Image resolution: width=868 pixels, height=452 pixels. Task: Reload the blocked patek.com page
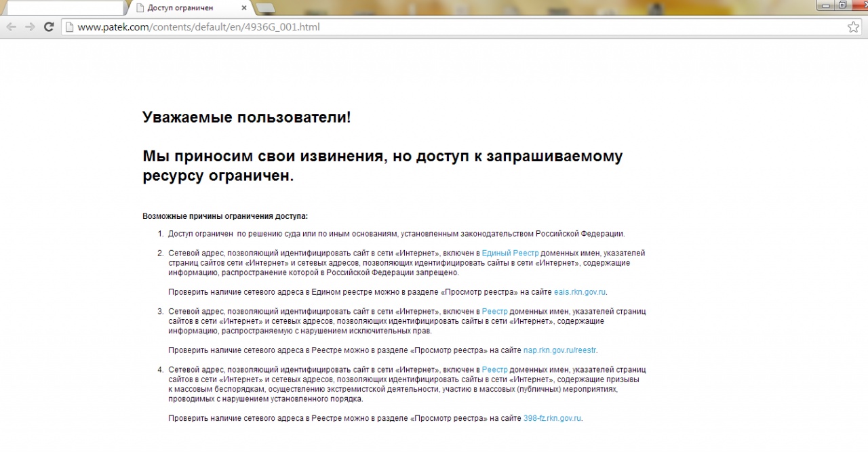(49, 27)
